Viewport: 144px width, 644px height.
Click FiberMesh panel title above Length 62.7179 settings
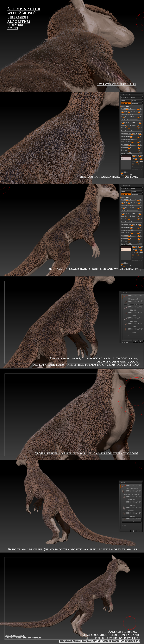[126, 95]
